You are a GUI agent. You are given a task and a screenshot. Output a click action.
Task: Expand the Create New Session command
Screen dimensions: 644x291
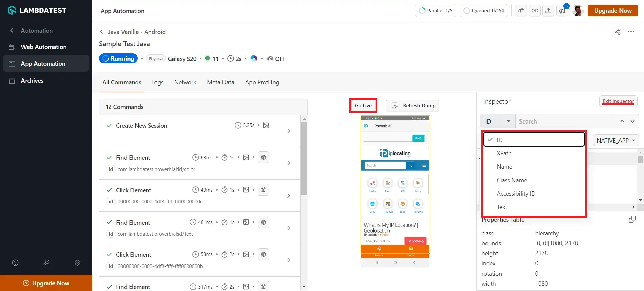[x=289, y=131]
